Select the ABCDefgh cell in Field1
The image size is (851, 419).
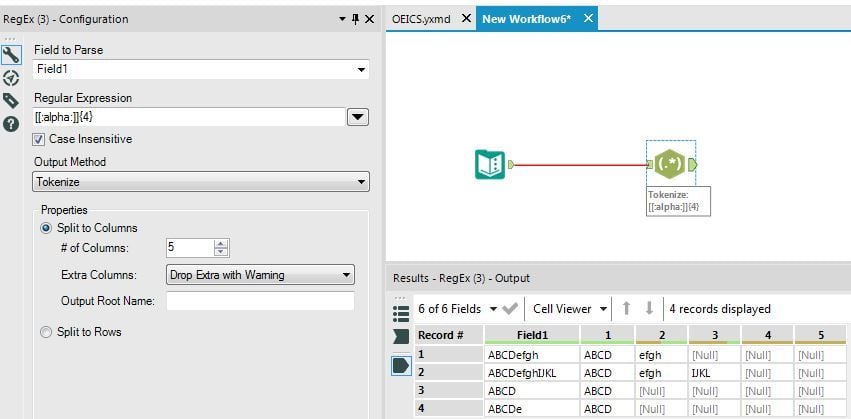(x=532, y=355)
